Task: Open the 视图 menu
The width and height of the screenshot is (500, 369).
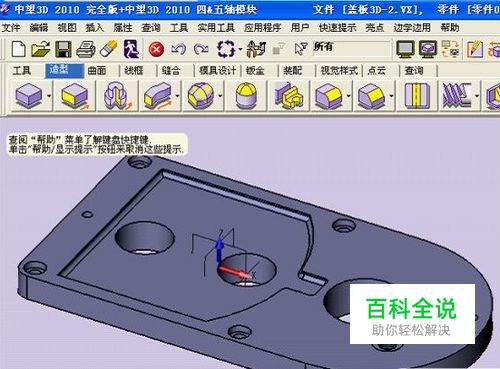Action: (x=67, y=28)
